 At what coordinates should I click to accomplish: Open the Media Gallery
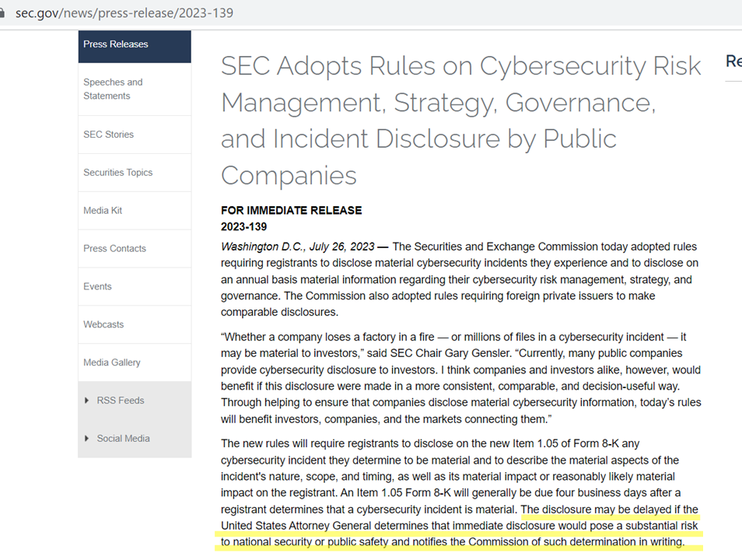(x=112, y=362)
